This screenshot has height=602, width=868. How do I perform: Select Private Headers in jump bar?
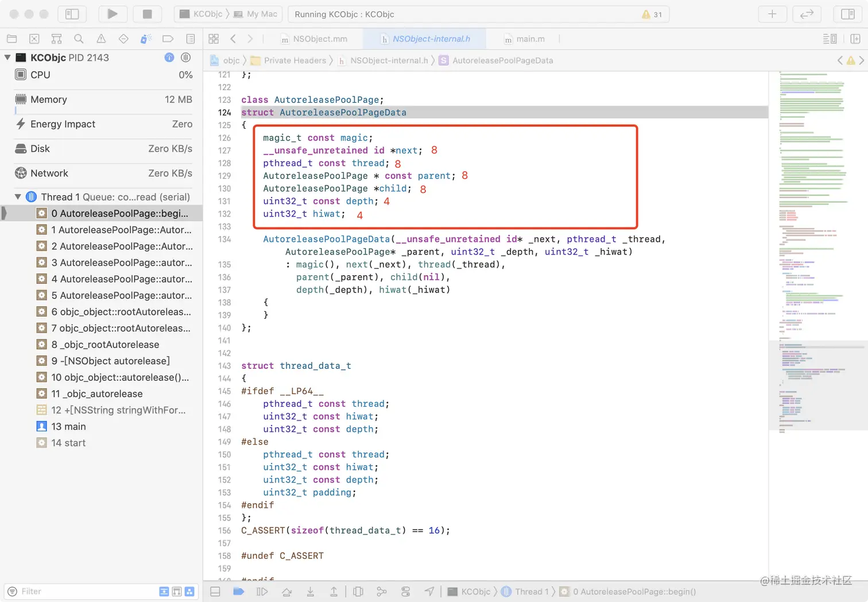288,60
